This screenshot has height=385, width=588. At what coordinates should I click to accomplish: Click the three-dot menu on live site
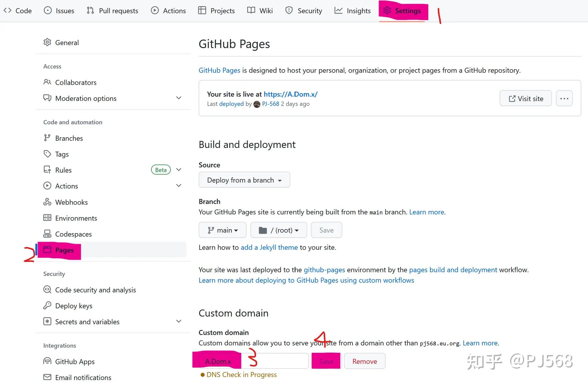[x=565, y=98]
